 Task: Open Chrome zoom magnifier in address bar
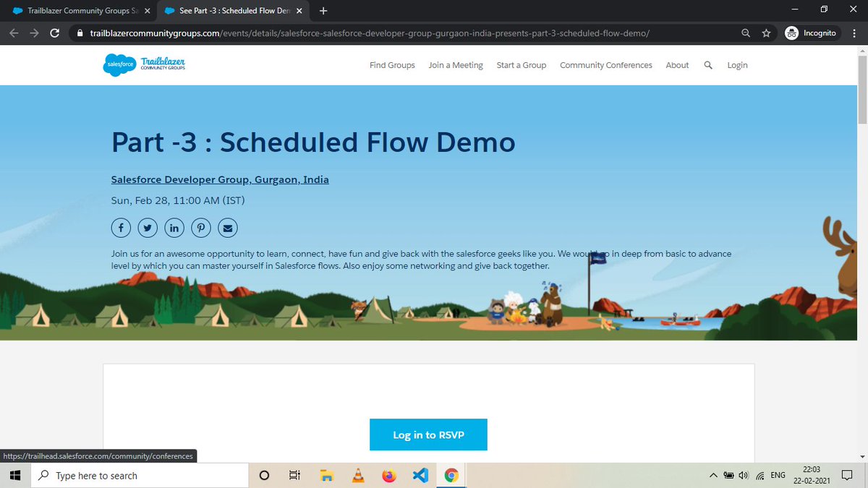746,33
